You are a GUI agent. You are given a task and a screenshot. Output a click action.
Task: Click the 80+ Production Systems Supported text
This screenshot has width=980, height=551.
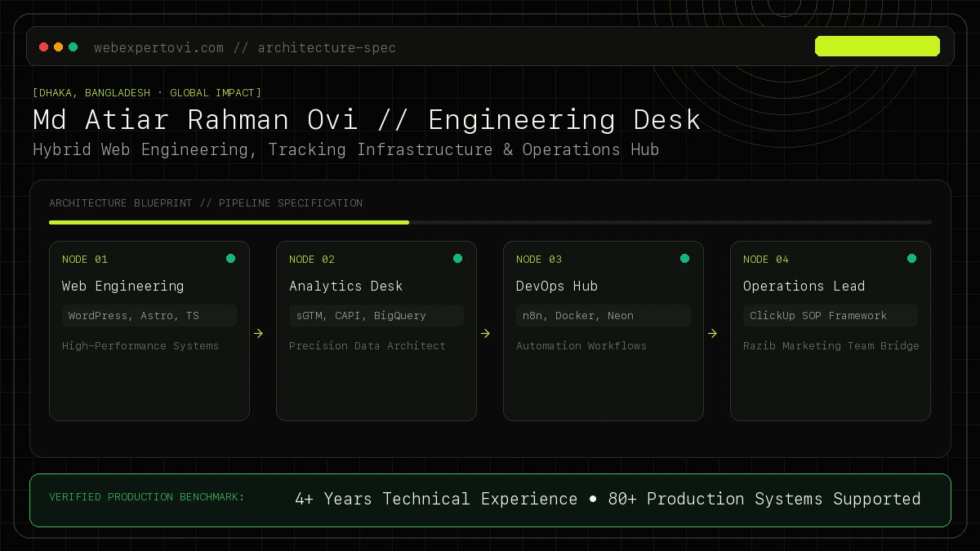coord(764,499)
